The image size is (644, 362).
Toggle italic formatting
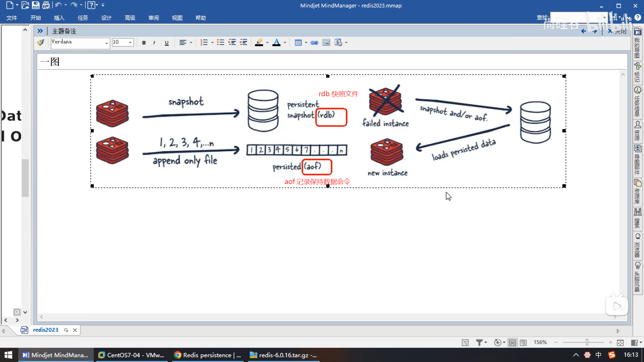(154, 43)
